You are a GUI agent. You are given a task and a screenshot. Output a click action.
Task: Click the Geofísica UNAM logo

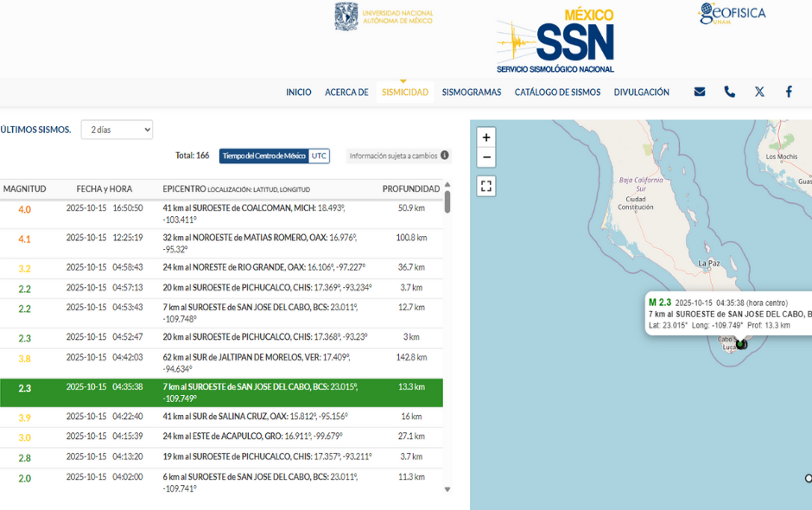click(x=733, y=14)
